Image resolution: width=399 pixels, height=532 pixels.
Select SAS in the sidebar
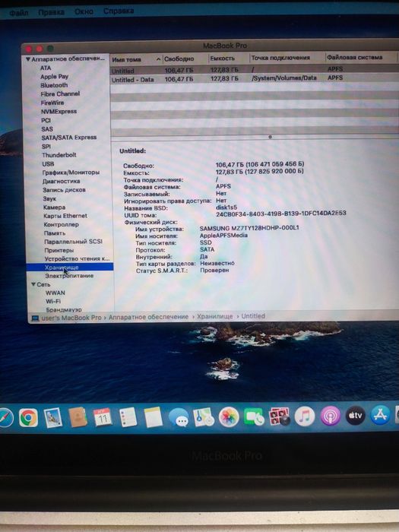point(47,129)
